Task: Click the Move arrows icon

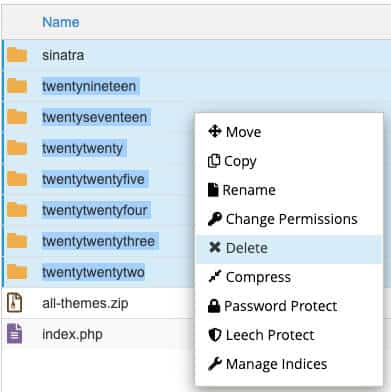Action: tap(215, 131)
